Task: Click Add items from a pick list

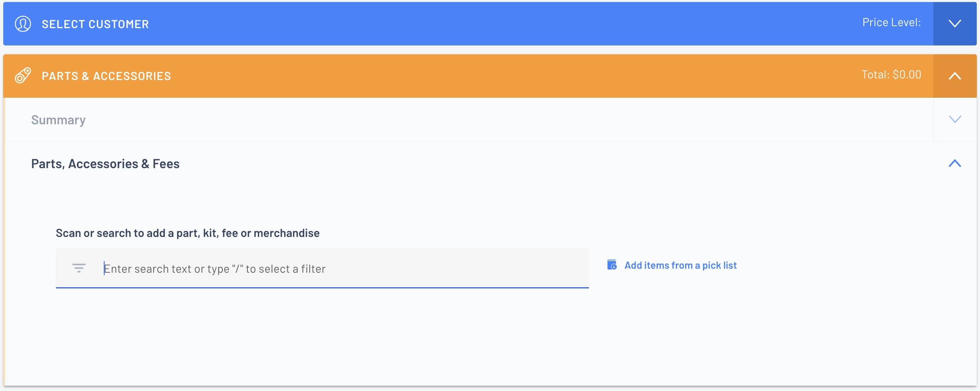Action: click(x=680, y=265)
